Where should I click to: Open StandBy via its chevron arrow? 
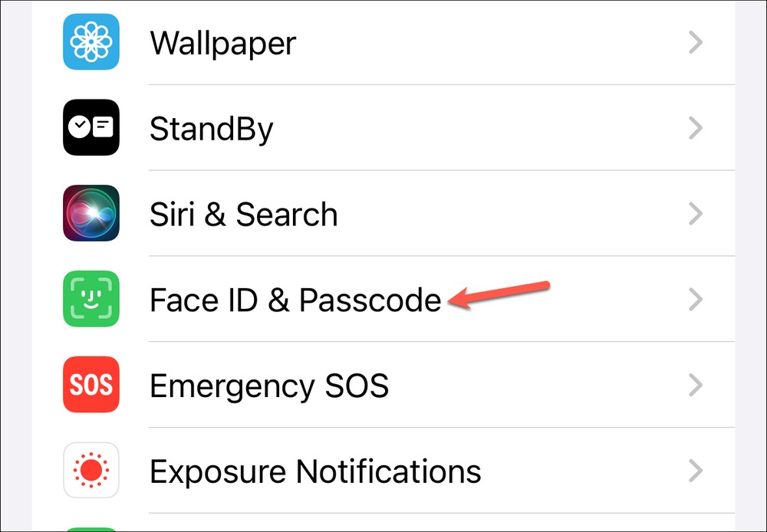696,128
